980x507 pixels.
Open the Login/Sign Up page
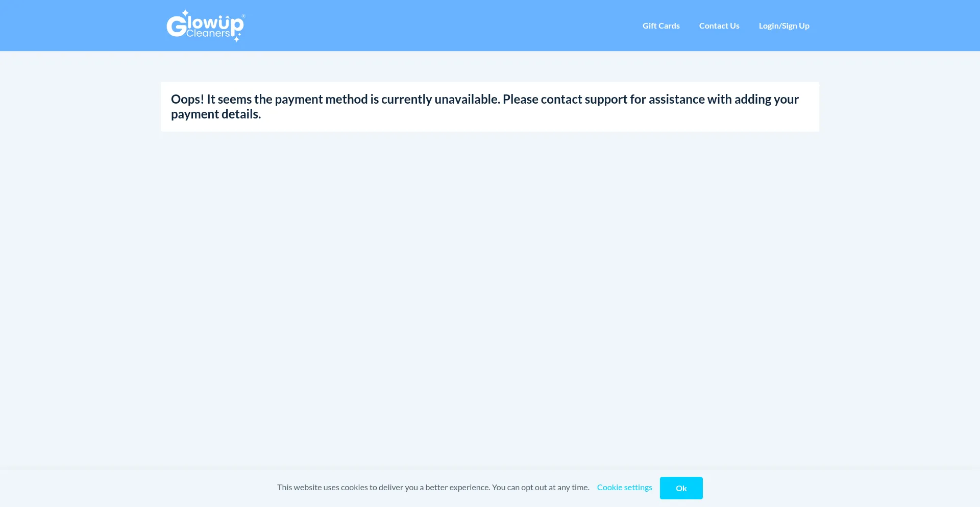pyautogui.click(x=784, y=26)
